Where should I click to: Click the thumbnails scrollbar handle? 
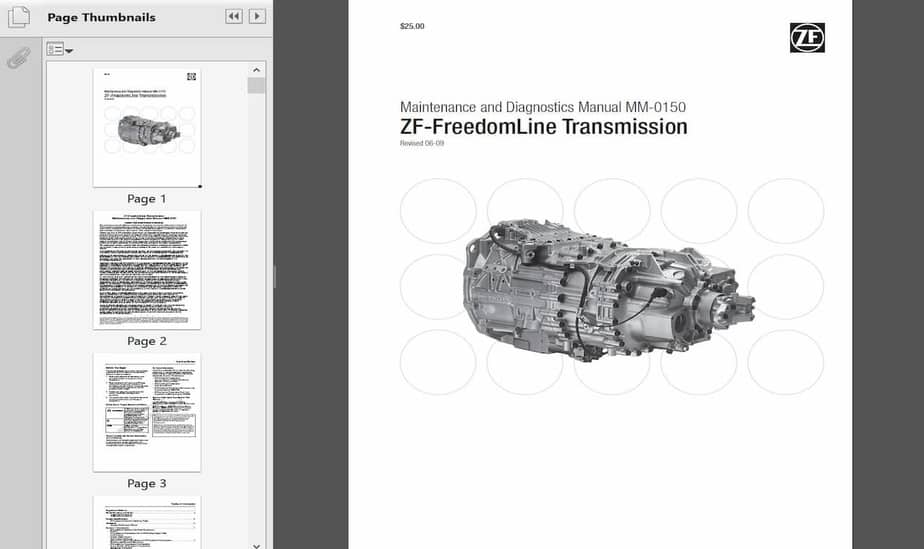(257, 86)
